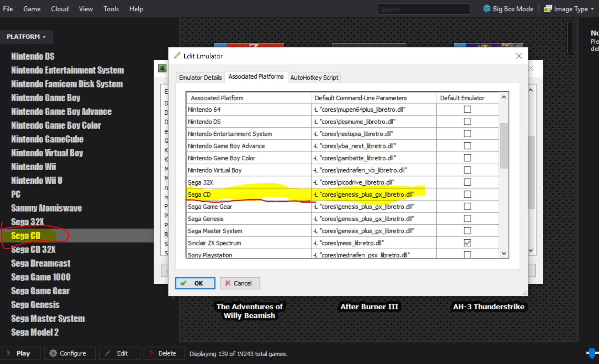This screenshot has height=364, width=599.
Task: Select Sammy Atomiswave platform
Action: tap(46, 208)
